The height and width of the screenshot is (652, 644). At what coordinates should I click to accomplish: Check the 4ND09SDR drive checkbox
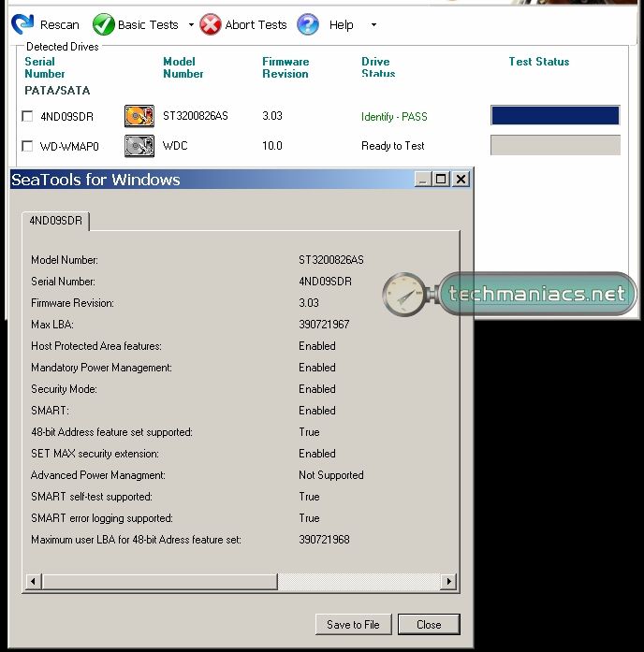pos(27,116)
